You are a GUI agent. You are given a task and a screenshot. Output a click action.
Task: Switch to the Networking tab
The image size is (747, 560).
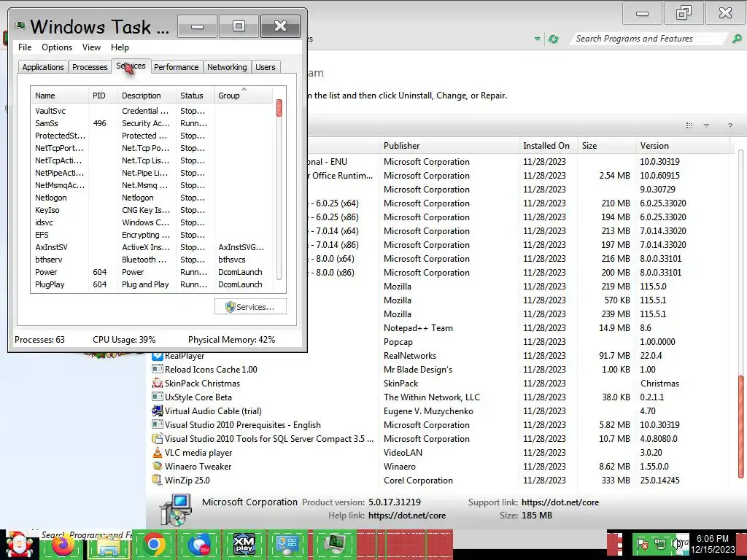pyautogui.click(x=227, y=67)
